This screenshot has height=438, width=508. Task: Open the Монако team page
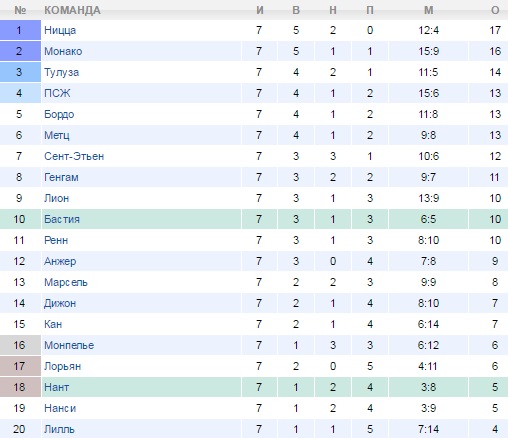pyautogui.click(x=63, y=51)
